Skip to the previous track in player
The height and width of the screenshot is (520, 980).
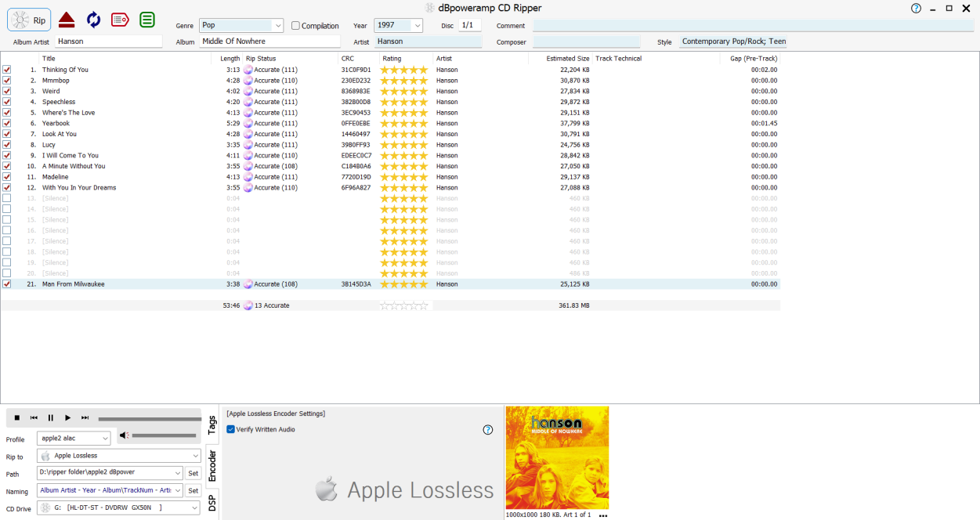[x=34, y=417]
